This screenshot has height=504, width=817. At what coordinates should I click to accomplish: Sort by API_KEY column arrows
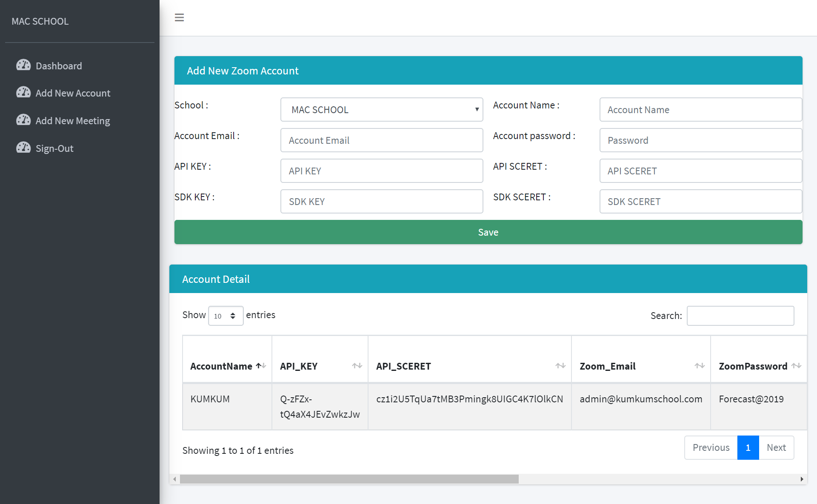[x=357, y=366]
